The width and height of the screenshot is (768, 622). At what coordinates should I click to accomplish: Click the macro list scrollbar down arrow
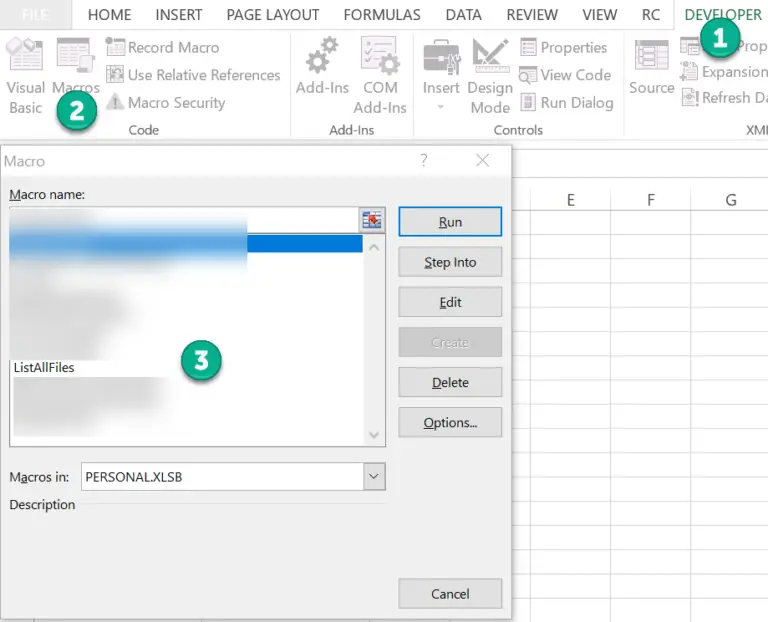click(x=374, y=435)
